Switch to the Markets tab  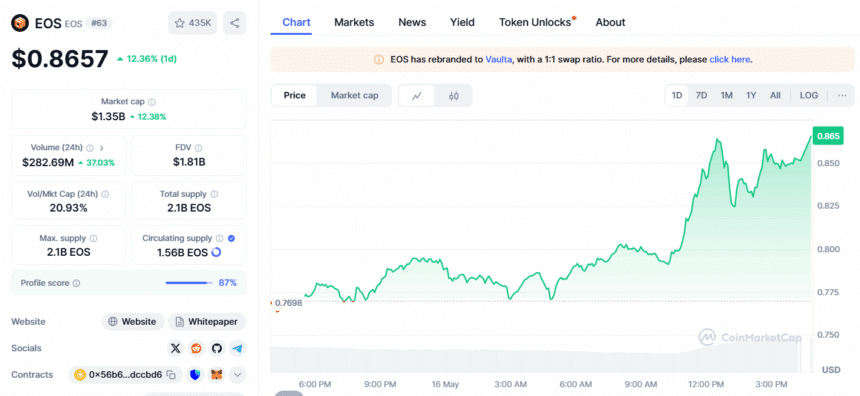354,22
